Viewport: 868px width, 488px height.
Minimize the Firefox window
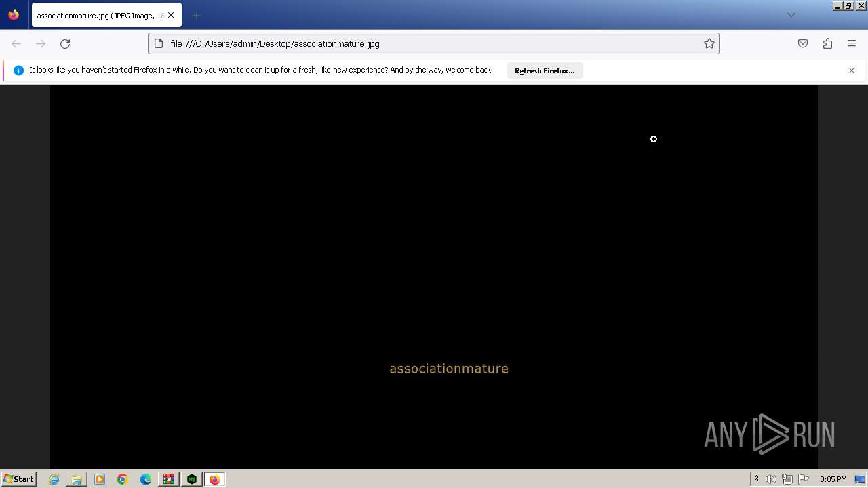[x=837, y=5]
